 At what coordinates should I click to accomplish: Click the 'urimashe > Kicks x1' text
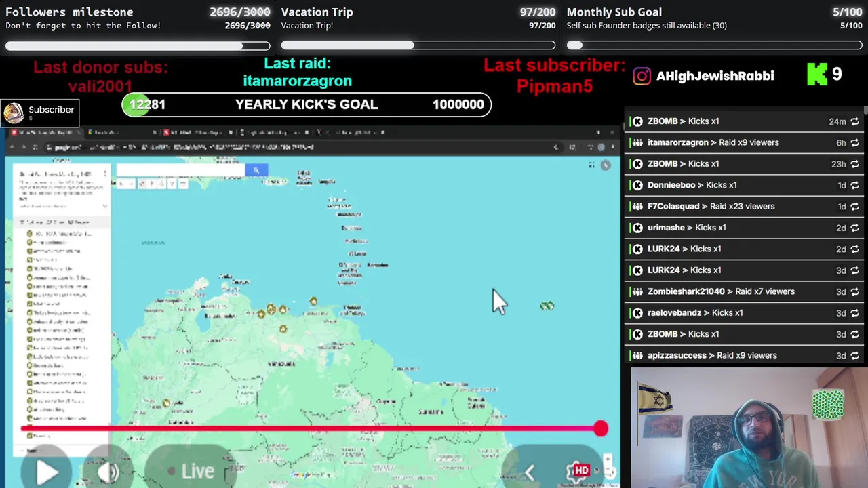687,228
